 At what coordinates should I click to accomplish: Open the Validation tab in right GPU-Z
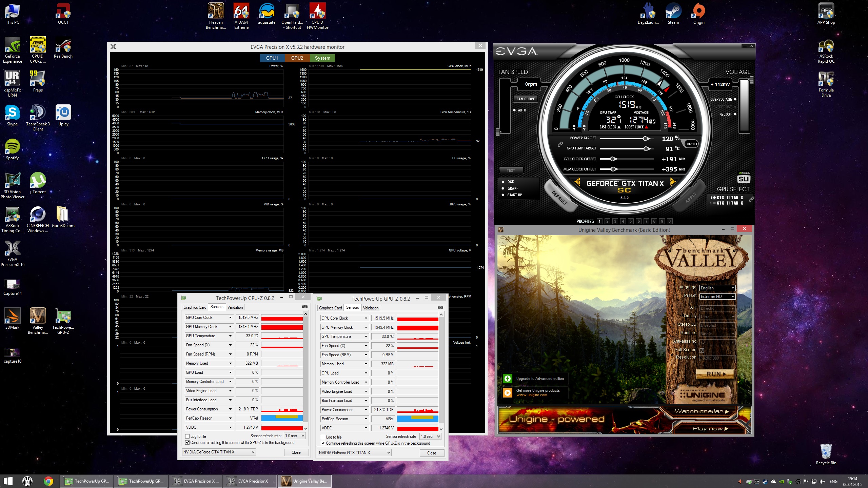tap(371, 308)
